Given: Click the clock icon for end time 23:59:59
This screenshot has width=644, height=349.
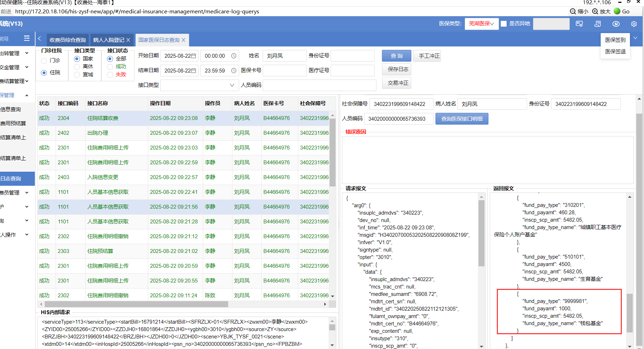Looking at the screenshot, I should pos(234,71).
